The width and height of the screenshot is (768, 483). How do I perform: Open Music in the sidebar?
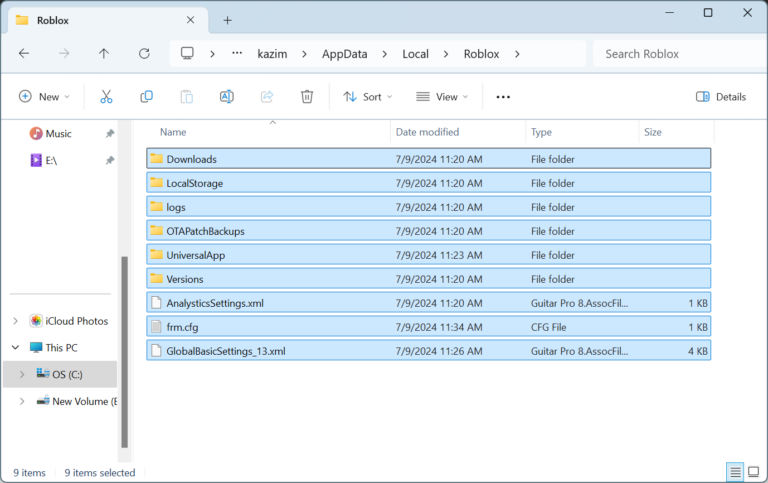(x=58, y=133)
